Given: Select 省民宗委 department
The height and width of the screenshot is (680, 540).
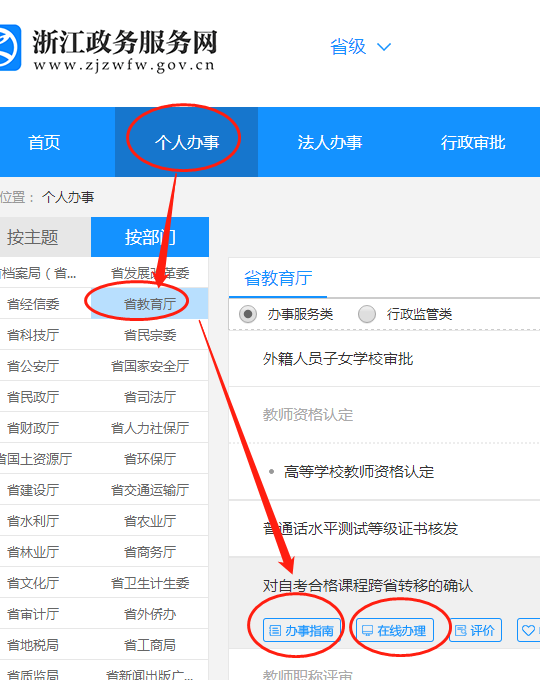Looking at the screenshot, I should (150, 335).
